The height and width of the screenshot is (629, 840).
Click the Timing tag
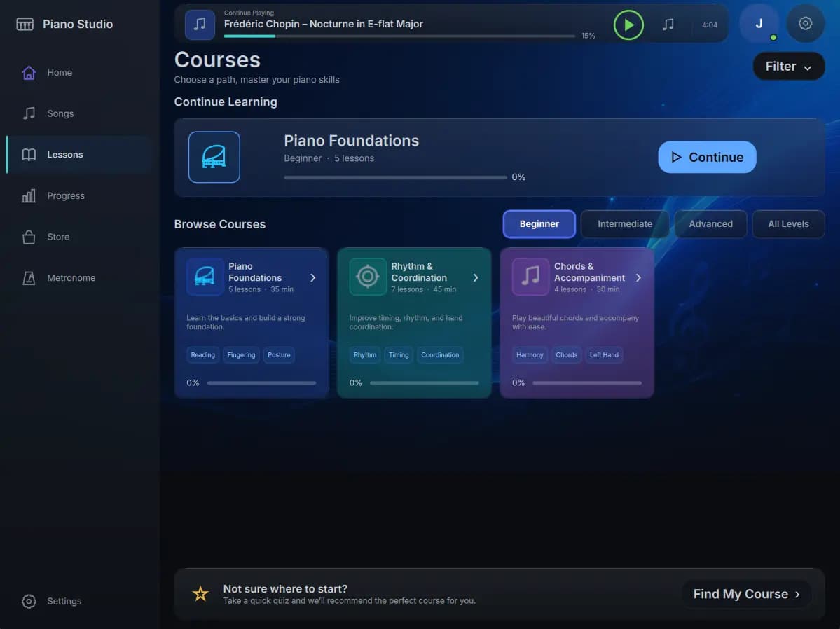pyautogui.click(x=399, y=354)
